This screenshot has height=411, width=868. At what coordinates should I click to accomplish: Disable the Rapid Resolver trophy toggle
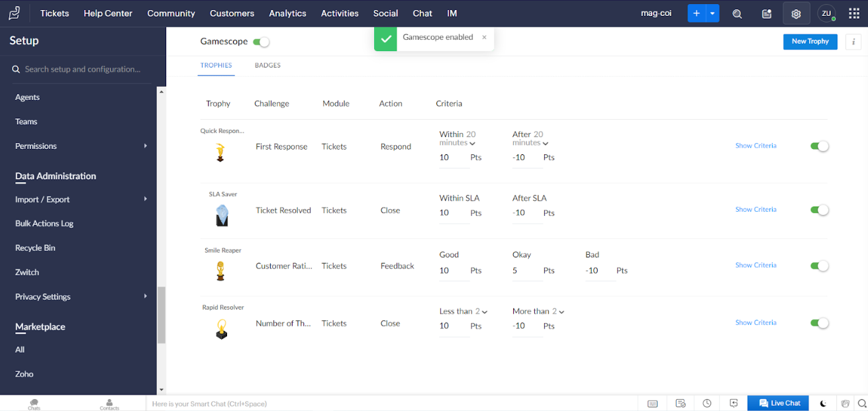(x=819, y=323)
